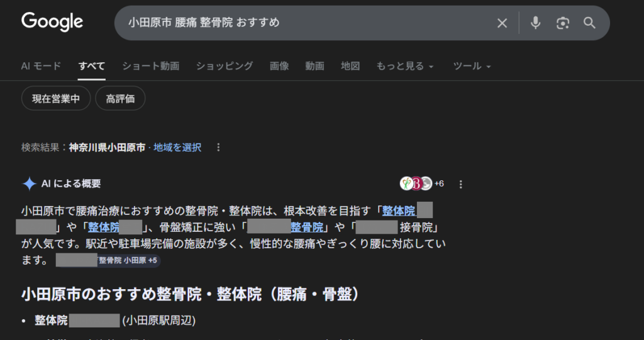This screenshot has height=340, width=644.
Task: Expand the もっと見る dropdown
Action: pos(405,66)
